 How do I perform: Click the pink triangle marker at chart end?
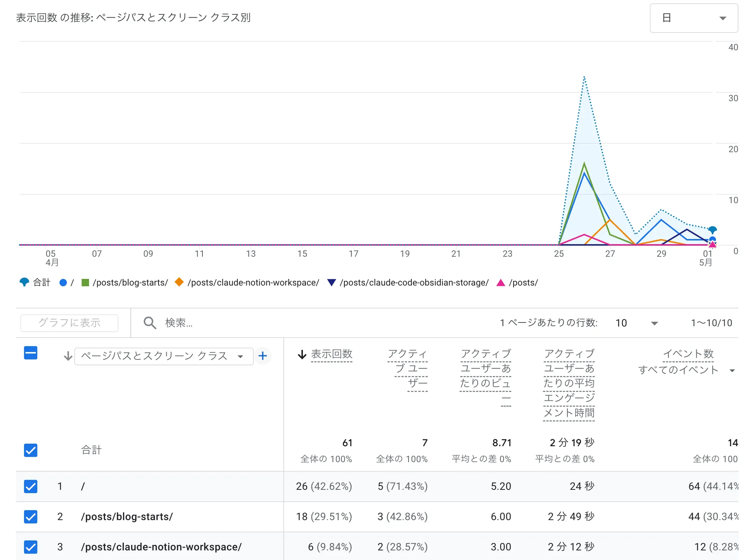(x=713, y=244)
